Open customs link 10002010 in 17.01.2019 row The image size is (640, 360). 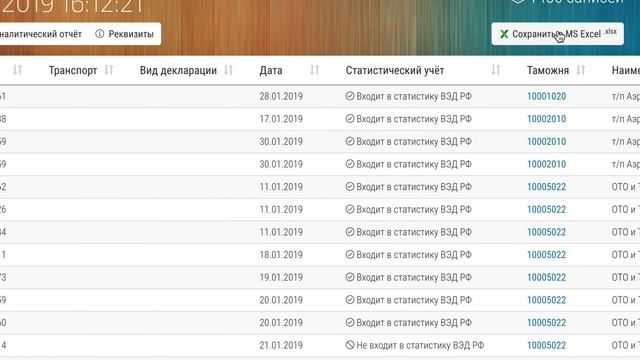547,119
